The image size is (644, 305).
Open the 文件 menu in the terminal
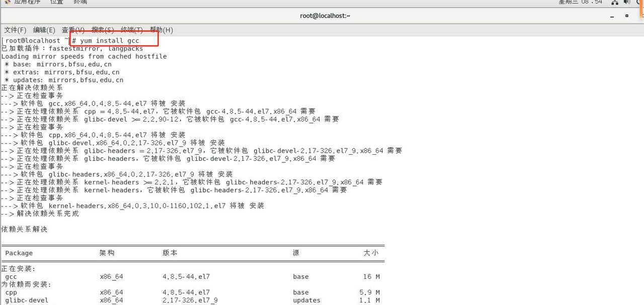coord(15,30)
